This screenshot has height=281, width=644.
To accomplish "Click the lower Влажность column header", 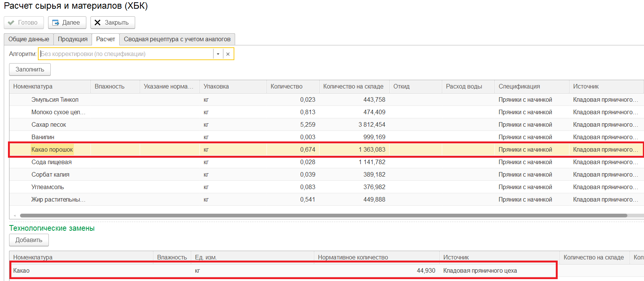I will (x=172, y=257).
